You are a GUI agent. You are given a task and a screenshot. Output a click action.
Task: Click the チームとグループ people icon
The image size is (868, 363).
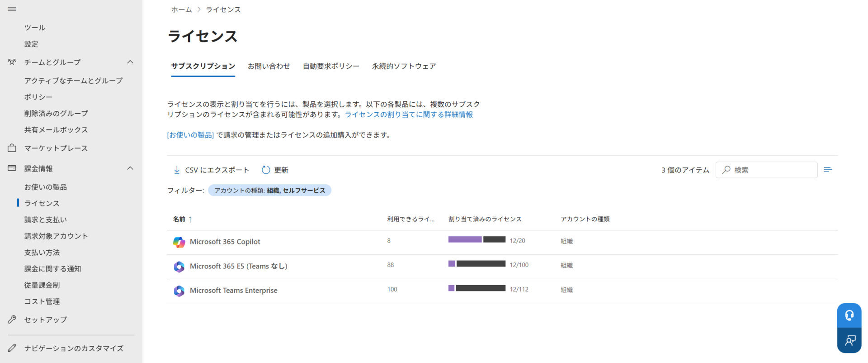12,62
